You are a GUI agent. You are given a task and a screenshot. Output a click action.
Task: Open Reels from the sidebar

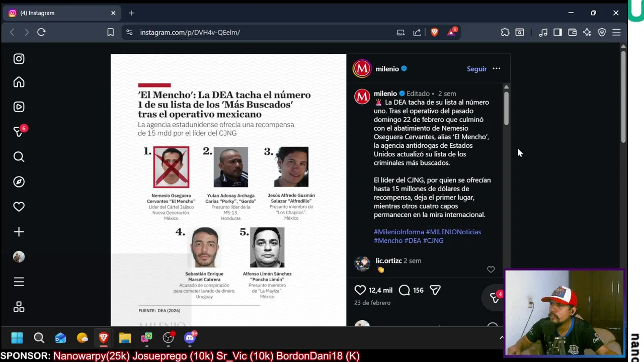point(19,107)
